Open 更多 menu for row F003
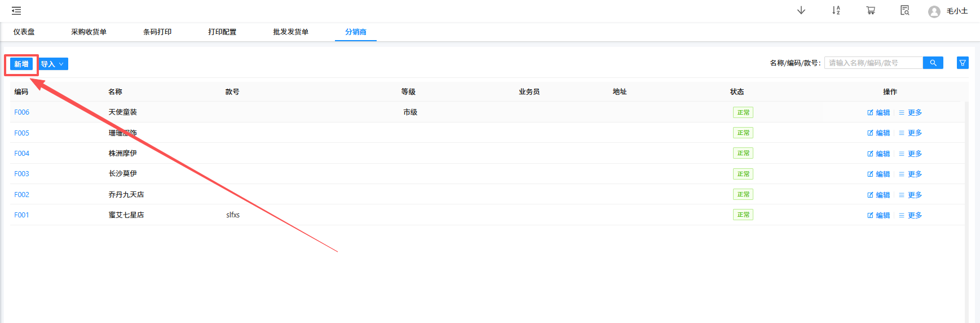 tap(911, 174)
